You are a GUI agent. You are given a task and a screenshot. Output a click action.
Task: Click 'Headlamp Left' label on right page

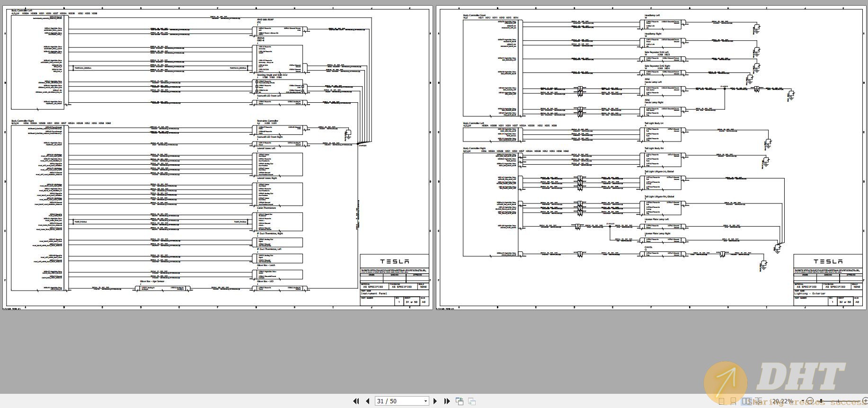652,15
